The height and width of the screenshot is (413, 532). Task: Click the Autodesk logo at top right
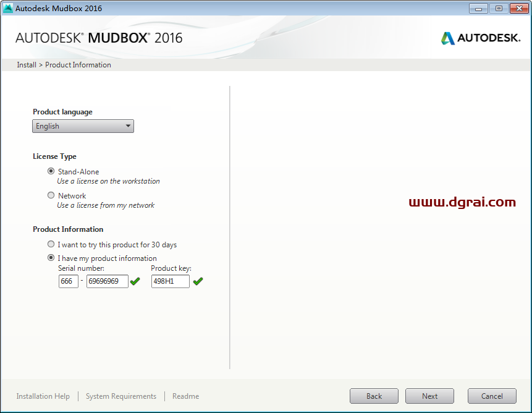(481, 38)
